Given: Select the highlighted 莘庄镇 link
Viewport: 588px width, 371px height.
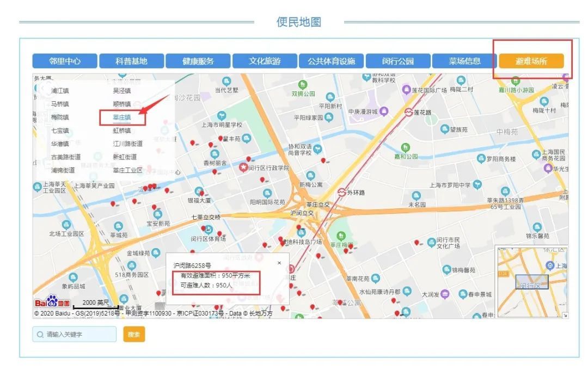Looking at the screenshot, I should click(122, 118).
